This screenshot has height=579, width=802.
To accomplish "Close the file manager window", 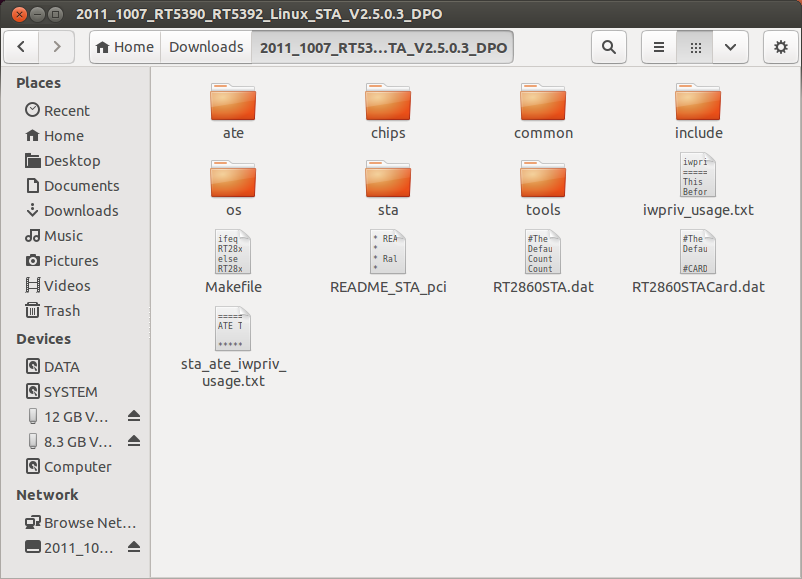I will click(19, 14).
